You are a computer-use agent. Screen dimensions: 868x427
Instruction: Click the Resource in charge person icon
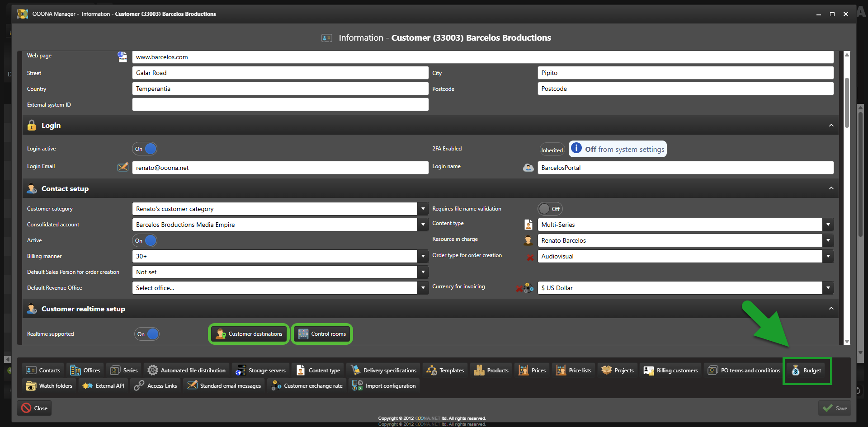click(528, 240)
